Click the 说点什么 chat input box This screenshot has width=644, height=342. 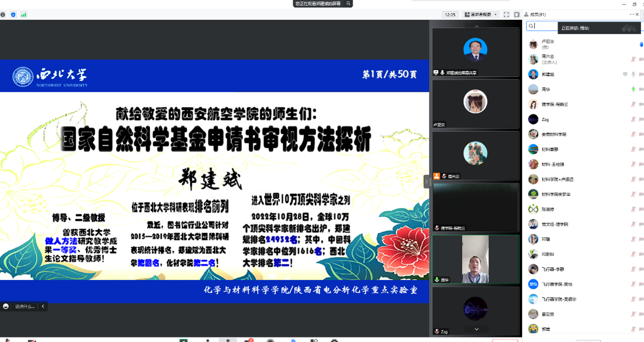click(24, 306)
